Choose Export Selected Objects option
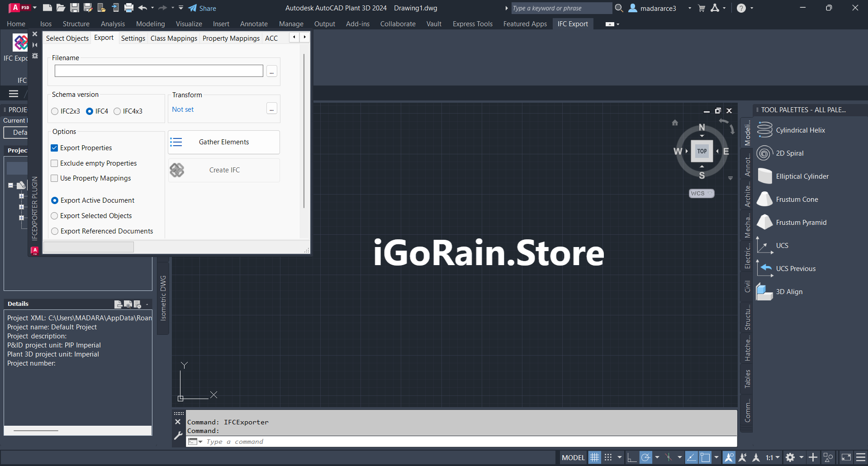The height and width of the screenshot is (466, 868). [55, 216]
